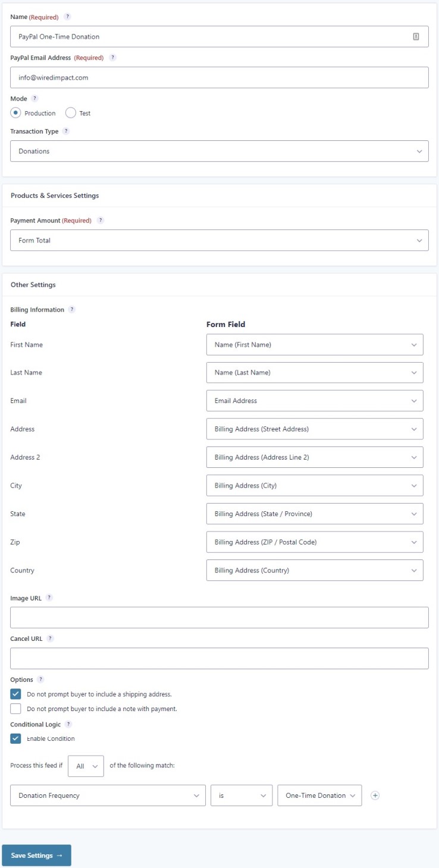
Task: Check the no note with payment option
Action: pyautogui.click(x=16, y=709)
